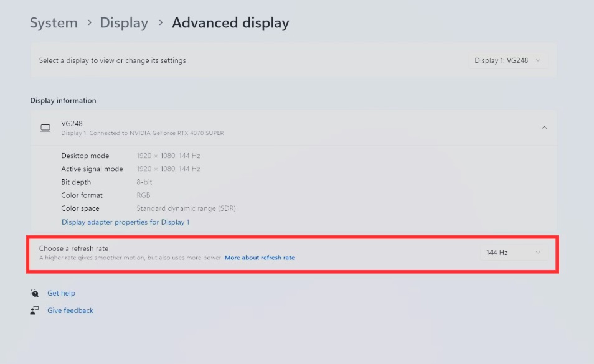Select the Advanced display breadcrumb heading
594x364 pixels.
[x=230, y=22]
